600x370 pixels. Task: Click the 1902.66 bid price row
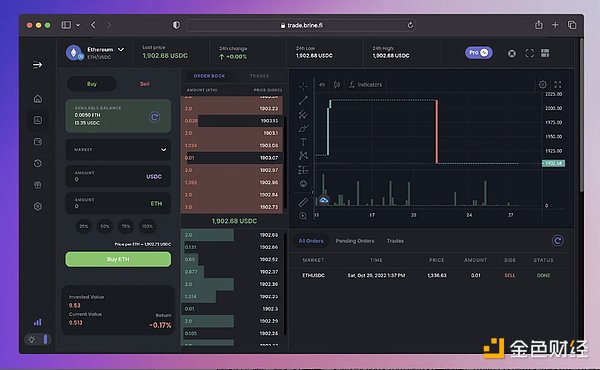(232, 247)
